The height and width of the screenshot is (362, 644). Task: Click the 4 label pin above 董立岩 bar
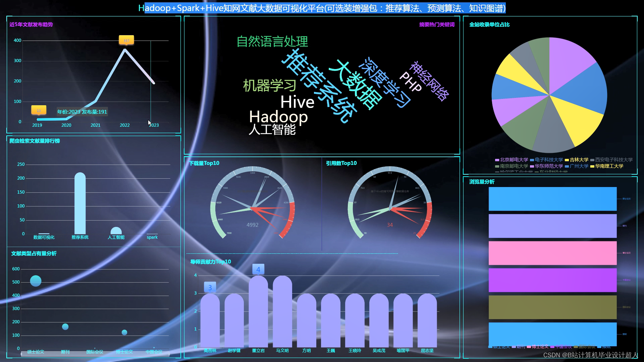[258, 269]
